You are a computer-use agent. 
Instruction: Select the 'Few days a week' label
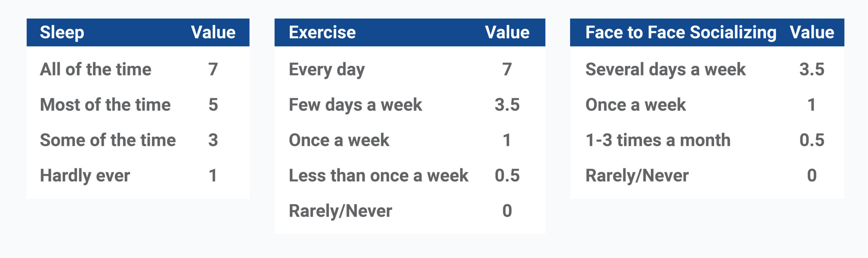355,105
